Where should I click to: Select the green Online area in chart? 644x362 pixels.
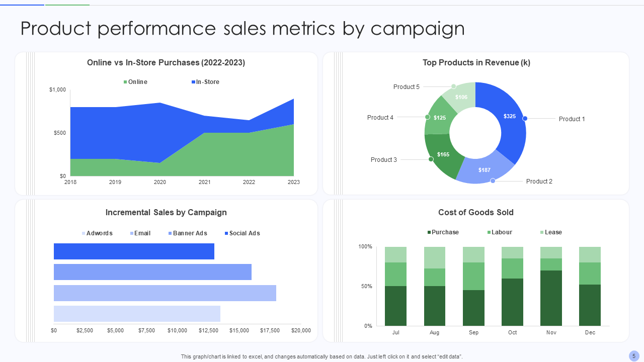click(226, 156)
